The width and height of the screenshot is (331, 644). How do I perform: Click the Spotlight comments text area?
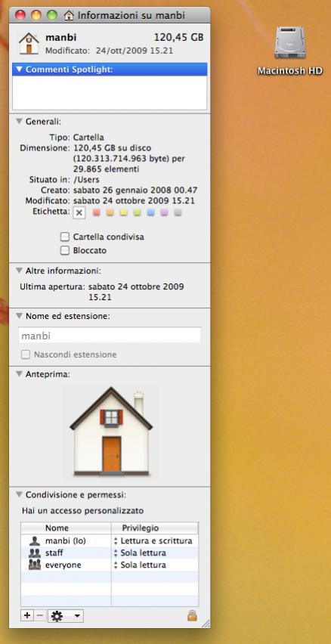(x=110, y=93)
